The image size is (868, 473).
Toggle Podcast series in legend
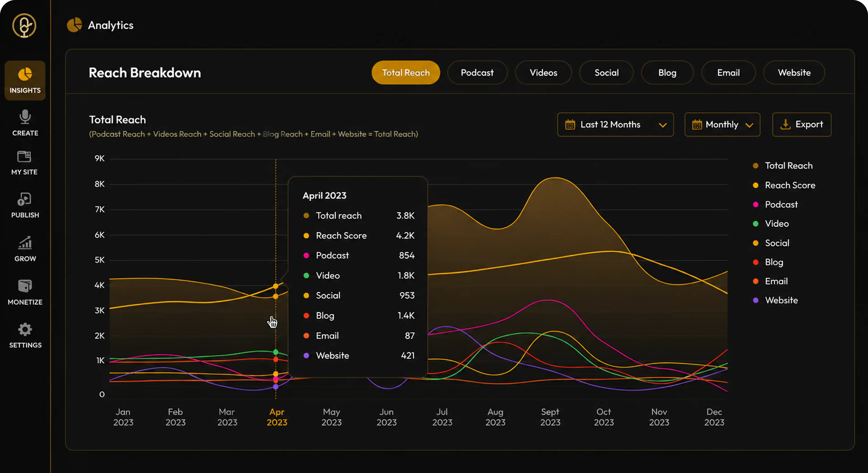click(775, 204)
